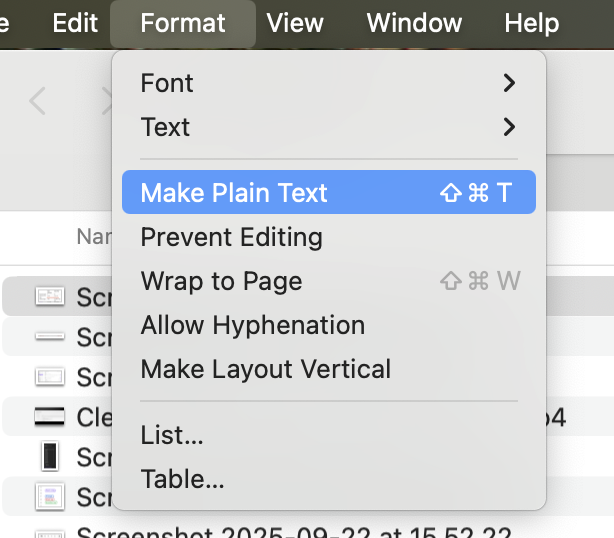
Task: Click black video thumbnail beside the "Cle" file
Action: (49, 417)
